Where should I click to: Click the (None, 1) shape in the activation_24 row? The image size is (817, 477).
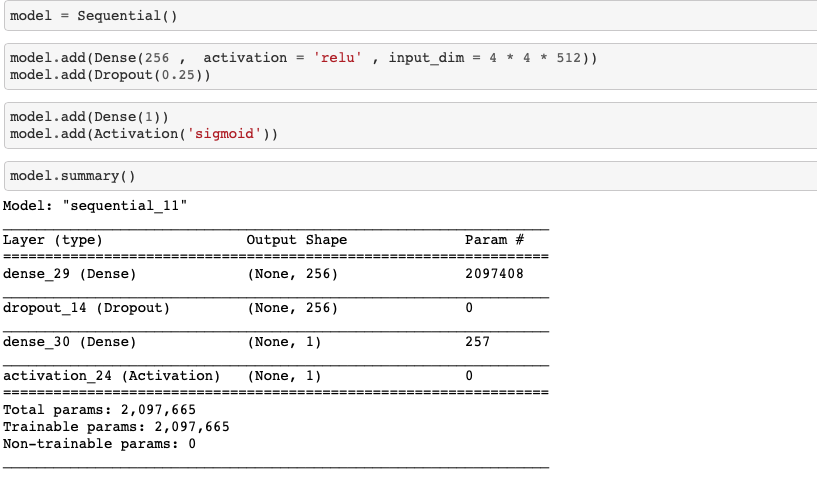pyautogui.click(x=284, y=375)
